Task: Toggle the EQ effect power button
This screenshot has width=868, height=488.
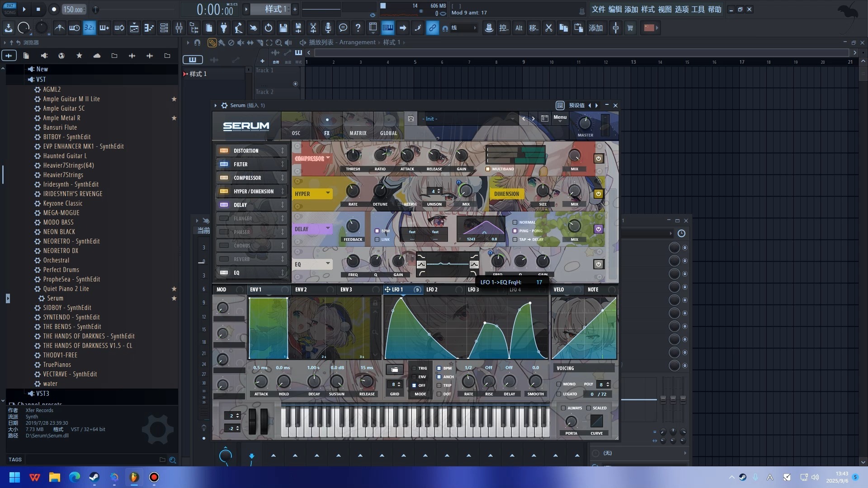Action: pyautogui.click(x=598, y=264)
